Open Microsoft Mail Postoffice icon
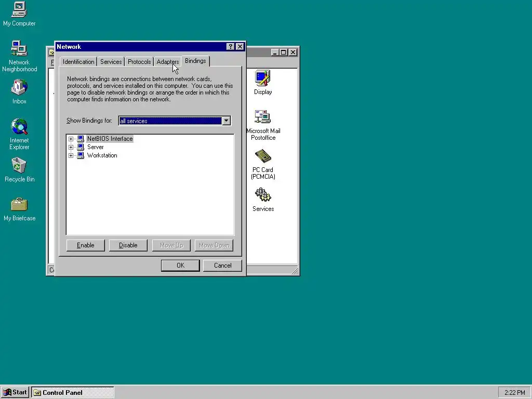This screenshot has height=399, width=532. click(263, 125)
